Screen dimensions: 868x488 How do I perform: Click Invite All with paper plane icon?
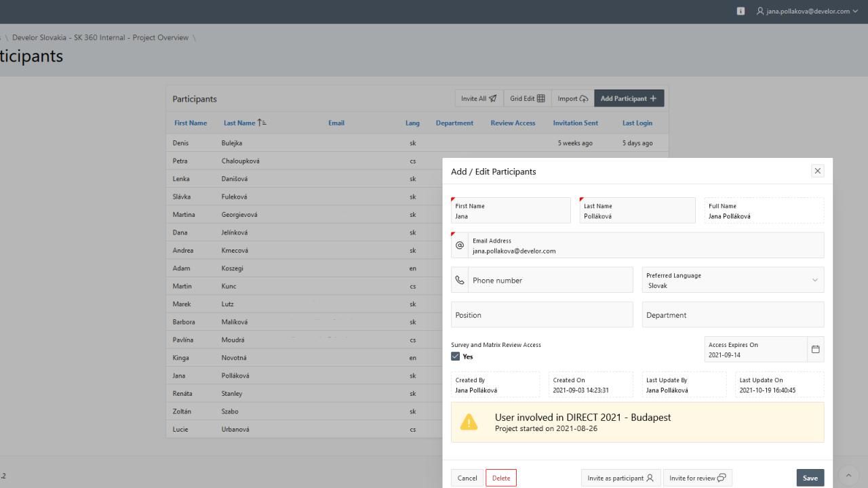[x=479, y=99]
